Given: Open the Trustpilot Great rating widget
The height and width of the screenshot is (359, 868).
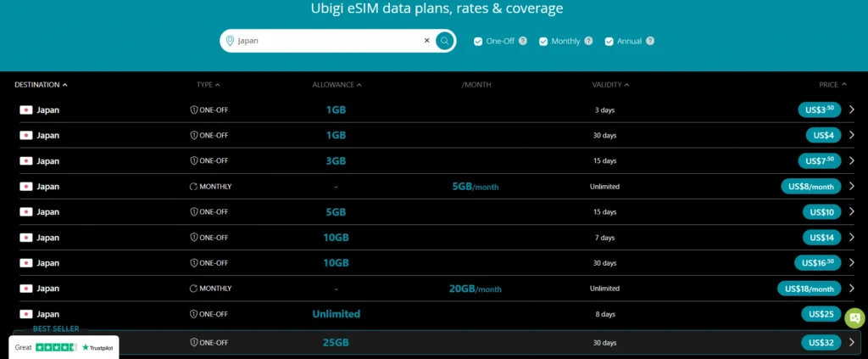Looking at the screenshot, I should click(x=64, y=347).
